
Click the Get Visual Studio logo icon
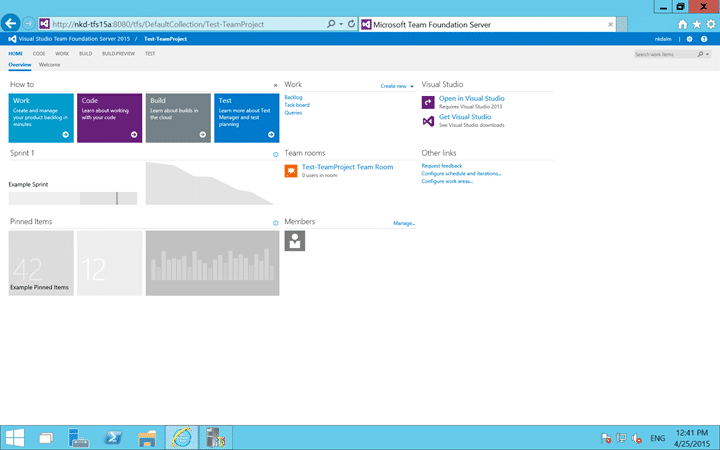(428, 121)
